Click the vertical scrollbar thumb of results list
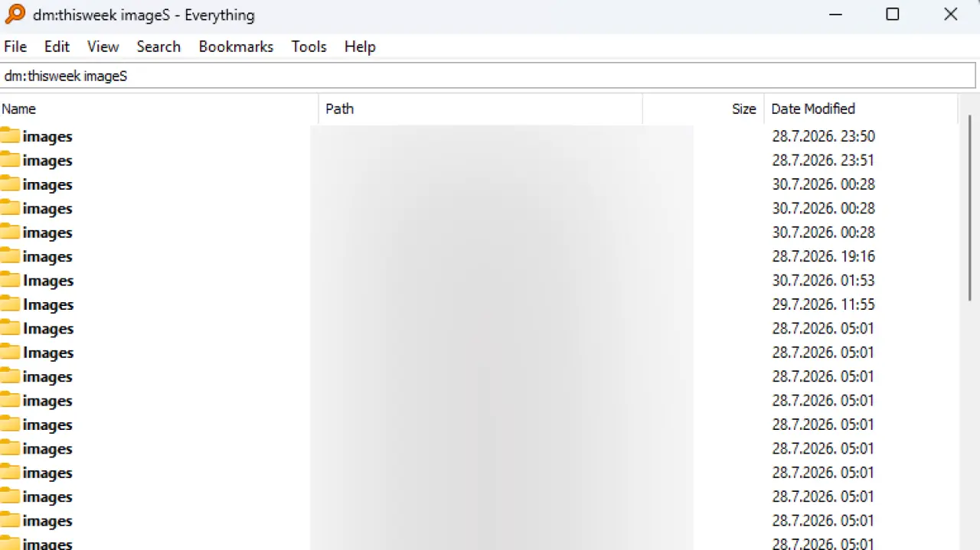 [971, 207]
